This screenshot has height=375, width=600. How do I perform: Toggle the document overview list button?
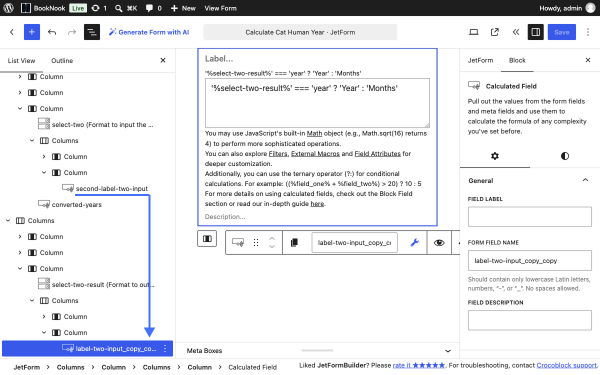coord(92,32)
